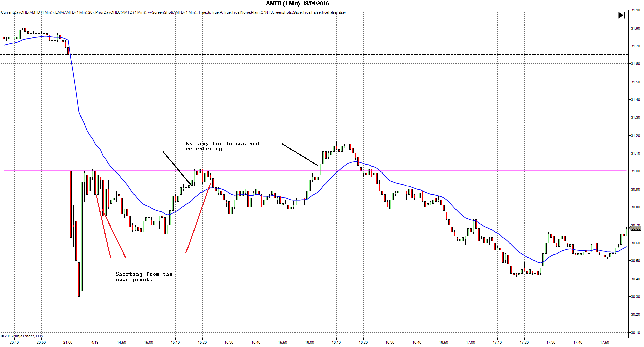Click the 31.50 price axis label

point(635,82)
